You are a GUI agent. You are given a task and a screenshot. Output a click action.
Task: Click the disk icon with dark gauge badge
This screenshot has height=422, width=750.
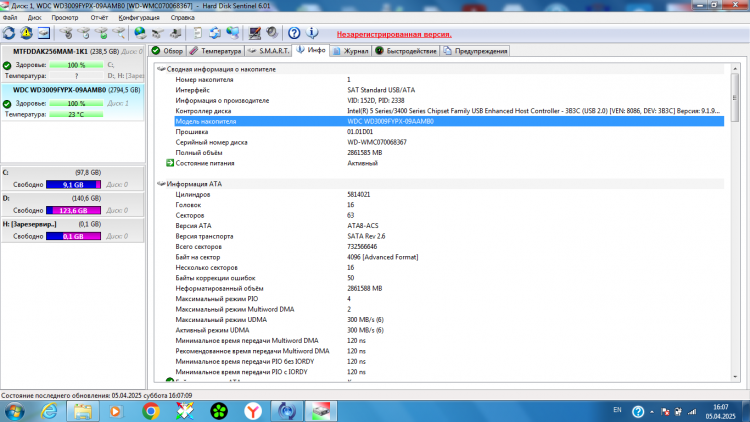click(x=66, y=33)
